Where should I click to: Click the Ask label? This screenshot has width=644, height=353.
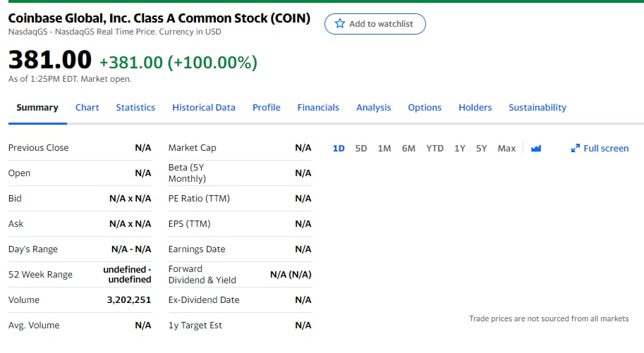click(16, 224)
